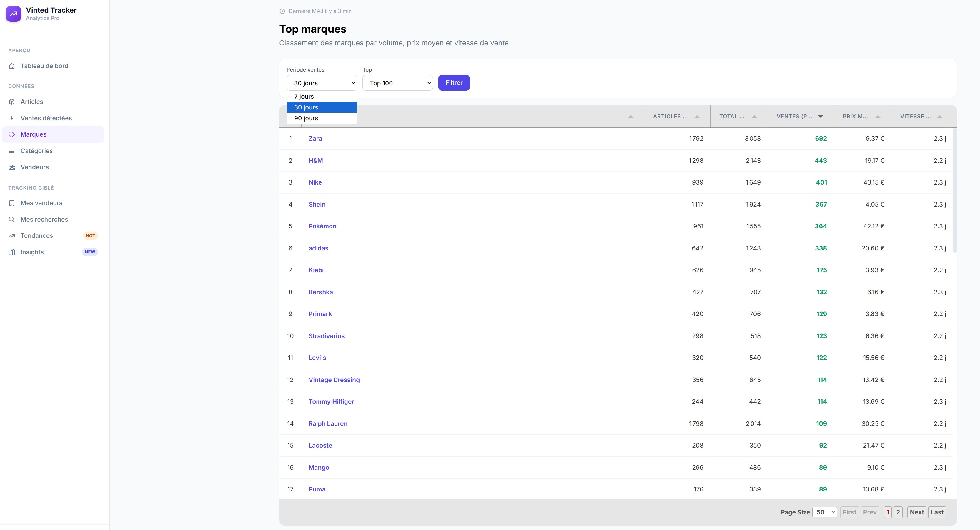Go to pagination page 2

(898, 513)
